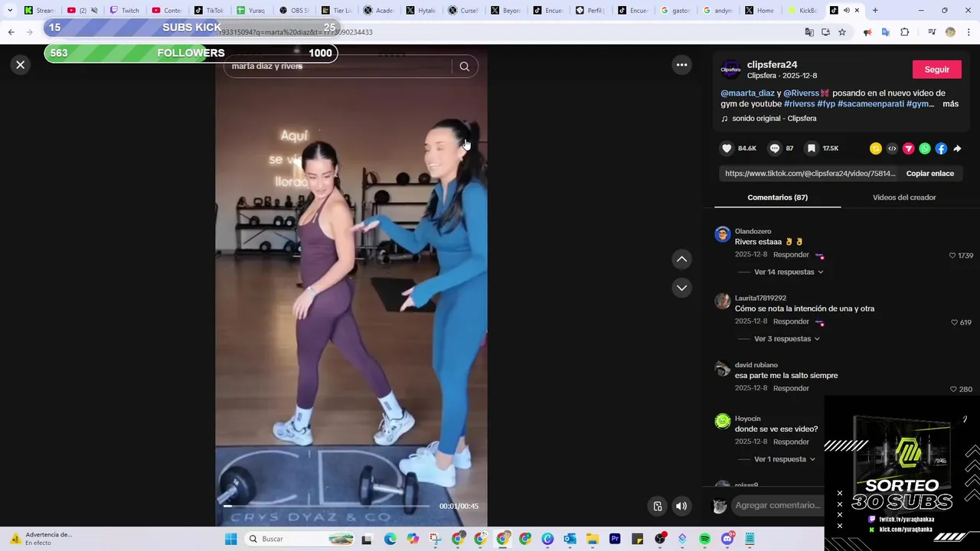Screen dimensions: 980x551
Task: Copy link with Copiar enlace
Action: [929, 174]
